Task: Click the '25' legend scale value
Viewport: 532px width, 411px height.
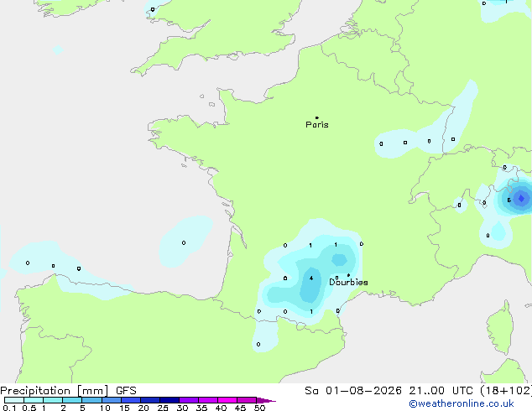Action: (x=163, y=408)
